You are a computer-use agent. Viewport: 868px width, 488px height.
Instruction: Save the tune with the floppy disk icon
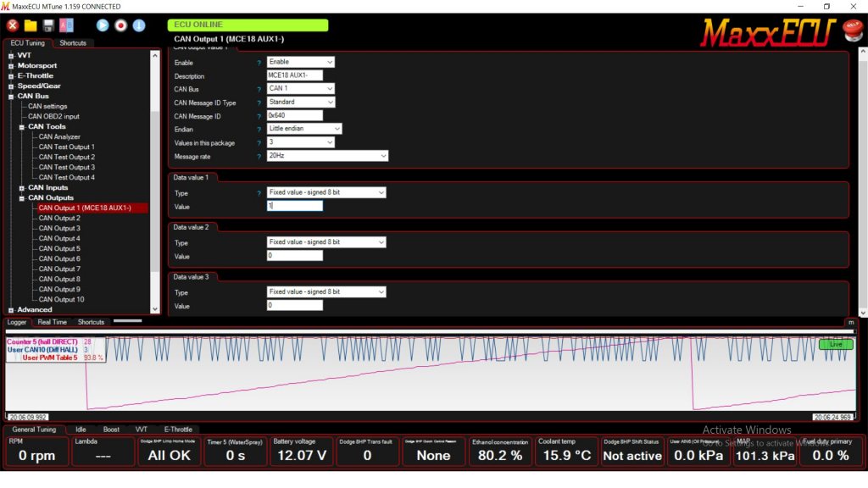coord(48,25)
